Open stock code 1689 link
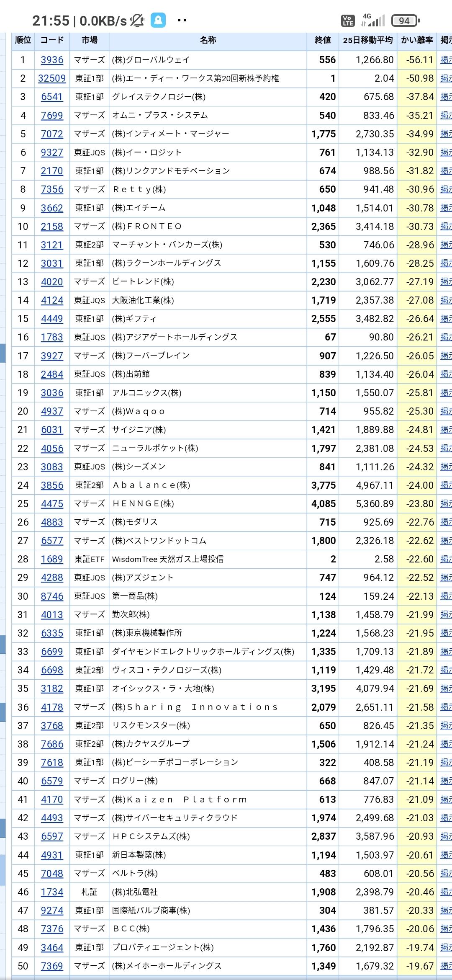This screenshot has width=452, height=980. (x=52, y=559)
